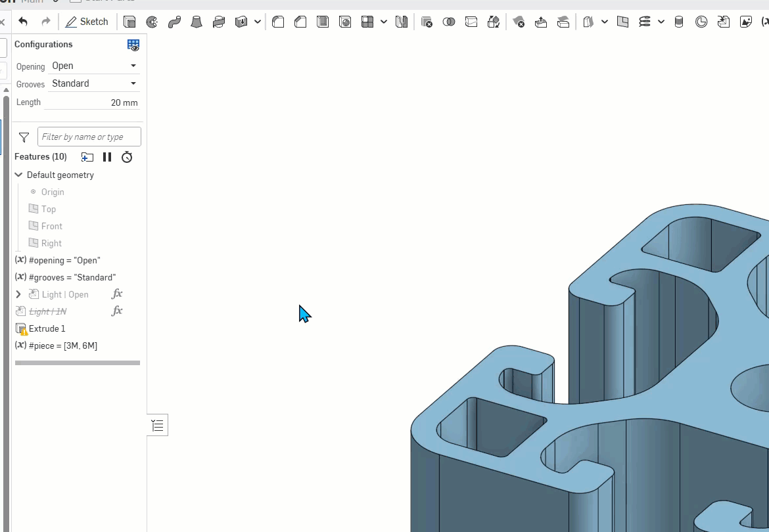The image size is (769, 532).
Task: Undo the last action
Action: [23, 22]
